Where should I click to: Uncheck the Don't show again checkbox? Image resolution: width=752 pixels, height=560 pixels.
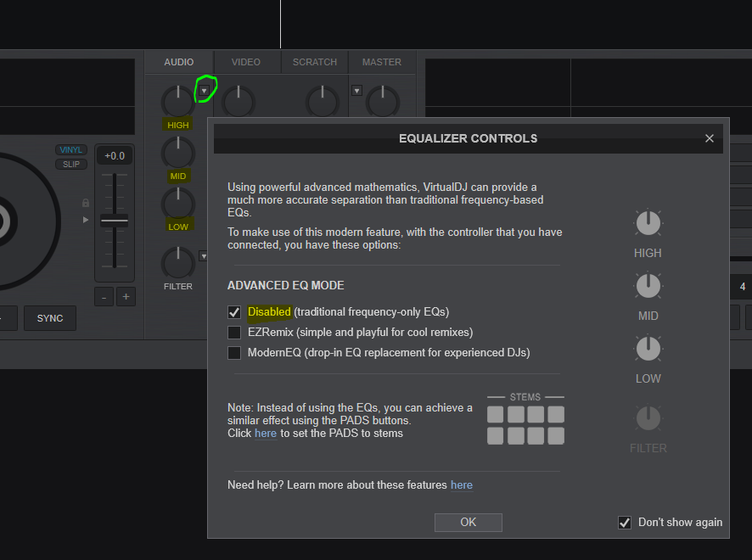[625, 522]
